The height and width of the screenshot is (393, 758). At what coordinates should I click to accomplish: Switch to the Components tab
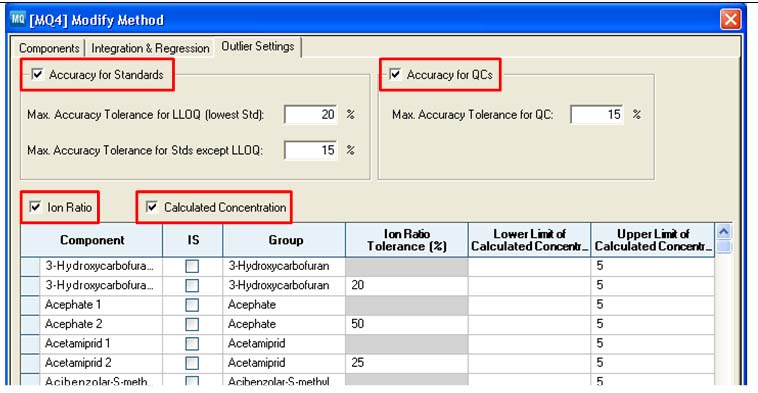pos(49,48)
